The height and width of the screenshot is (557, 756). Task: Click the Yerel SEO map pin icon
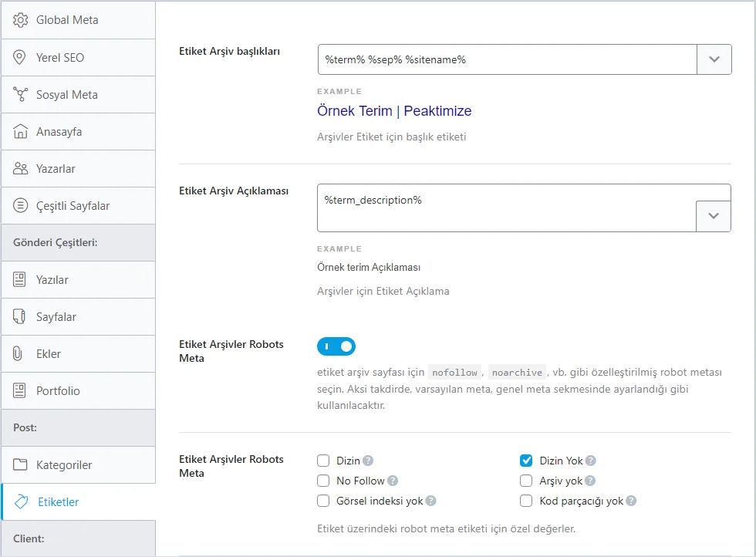19,57
